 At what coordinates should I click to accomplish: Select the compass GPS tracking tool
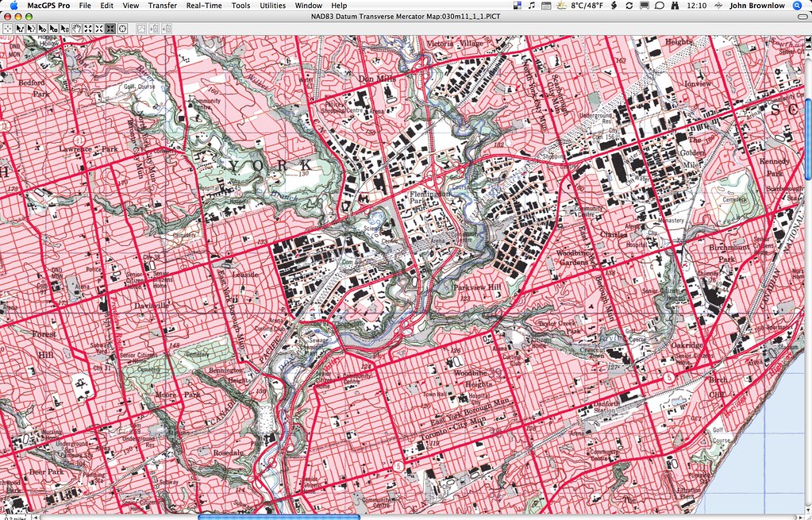click(121, 28)
